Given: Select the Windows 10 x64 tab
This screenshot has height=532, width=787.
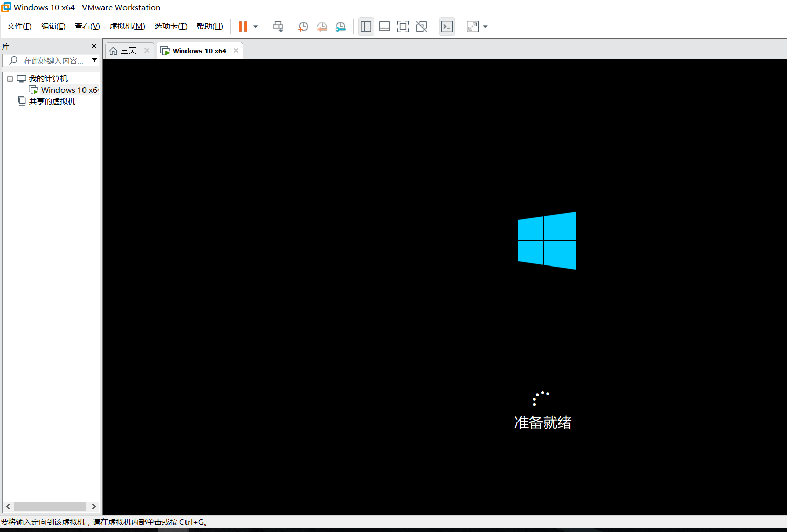Looking at the screenshot, I should coord(199,51).
